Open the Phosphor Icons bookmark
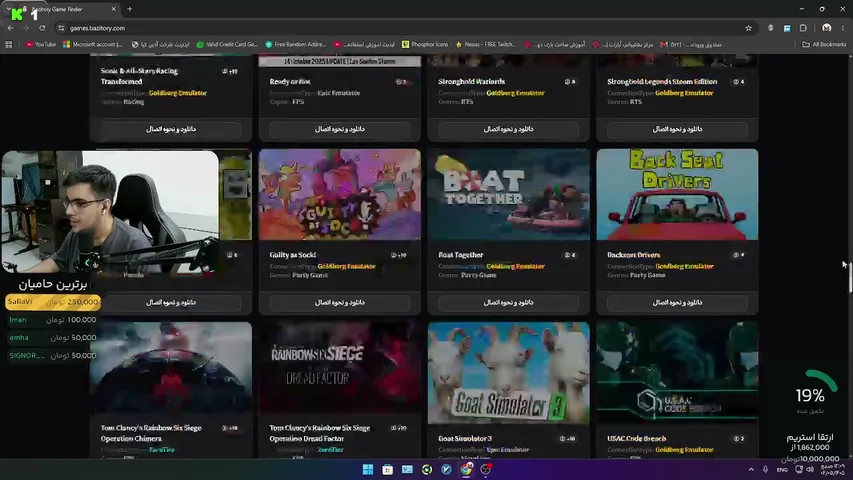 point(425,45)
